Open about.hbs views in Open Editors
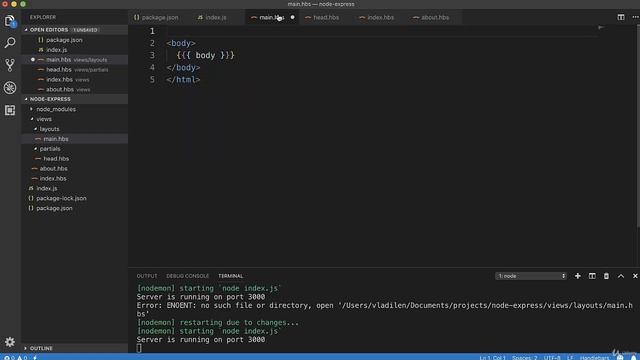The image size is (640, 360). coord(75,89)
